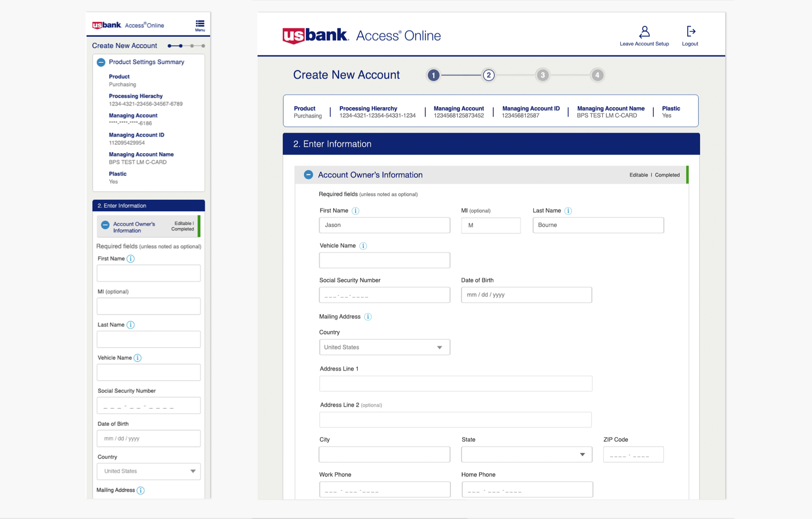Image resolution: width=812 pixels, height=519 pixels.
Task: Click info icon next to desktop First Name
Action: click(x=355, y=211)
